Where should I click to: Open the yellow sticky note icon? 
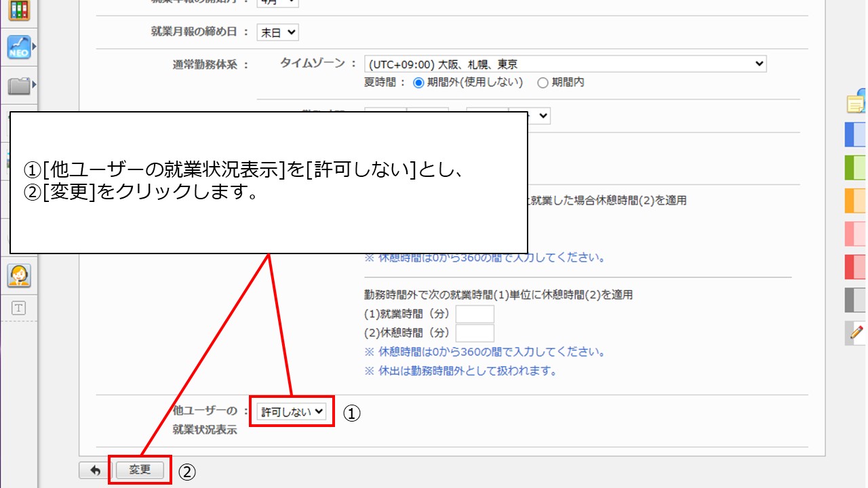click(x=856, y=102)
